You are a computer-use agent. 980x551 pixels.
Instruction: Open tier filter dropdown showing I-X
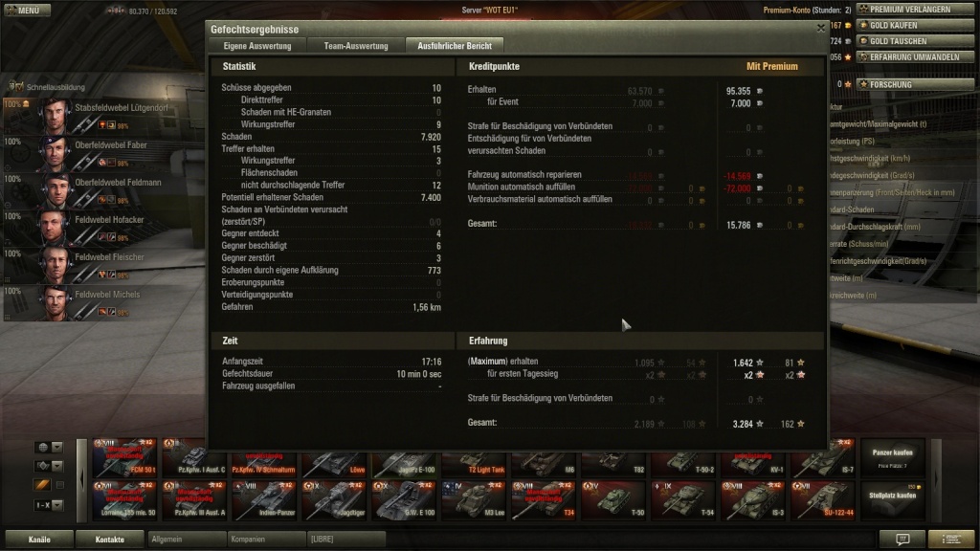pyautogui.click(x=49, y=505)
